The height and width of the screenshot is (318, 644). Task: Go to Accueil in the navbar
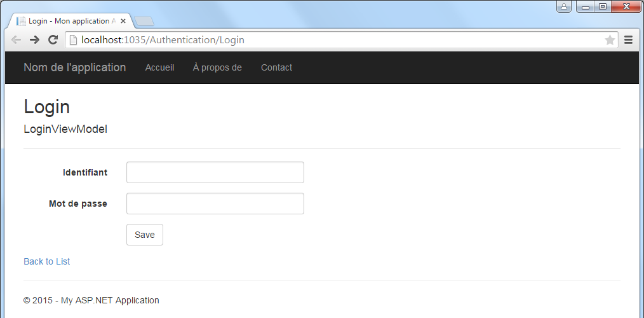click(x=160, y=67)
